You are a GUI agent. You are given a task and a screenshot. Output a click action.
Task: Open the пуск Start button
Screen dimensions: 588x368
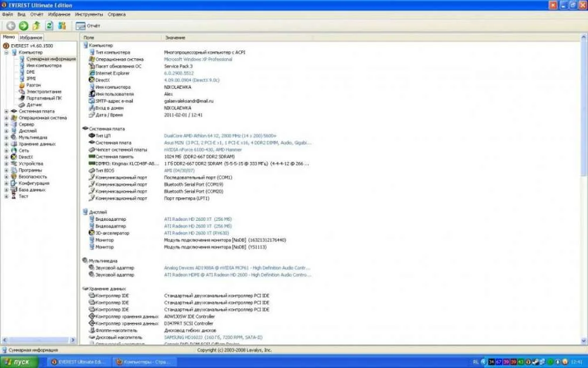19,362
